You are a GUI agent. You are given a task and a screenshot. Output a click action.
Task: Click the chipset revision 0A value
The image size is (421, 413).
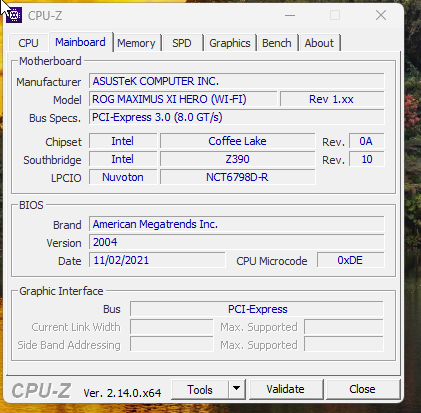coord(366,141)
